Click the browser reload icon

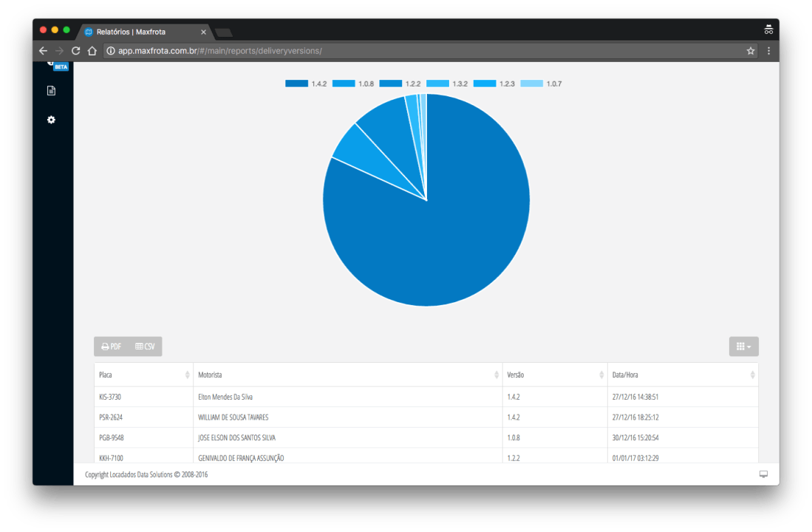(x=75, y=51)
